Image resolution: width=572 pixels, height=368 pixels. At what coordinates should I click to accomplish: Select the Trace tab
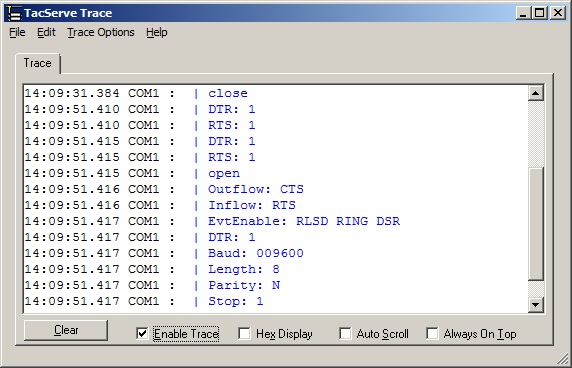coord(38,63)
